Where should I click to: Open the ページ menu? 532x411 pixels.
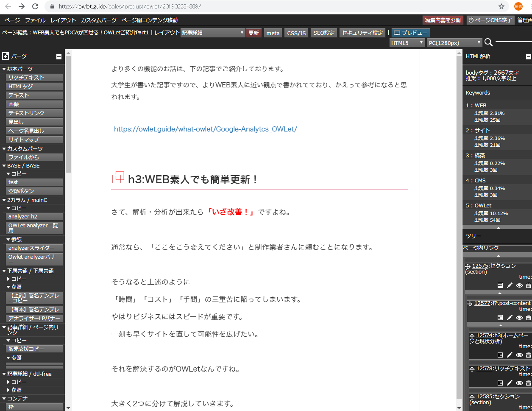click(12, 20)
